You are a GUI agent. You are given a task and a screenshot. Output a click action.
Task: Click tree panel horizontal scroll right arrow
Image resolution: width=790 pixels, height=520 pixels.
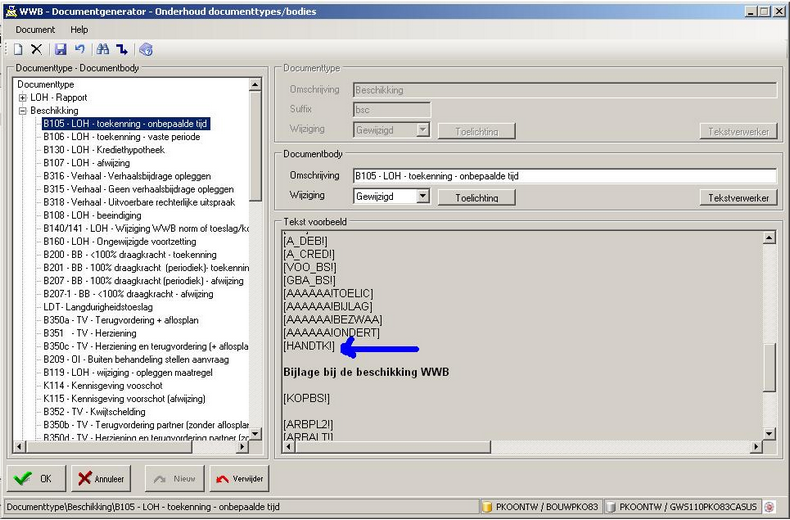coord(243,446)
